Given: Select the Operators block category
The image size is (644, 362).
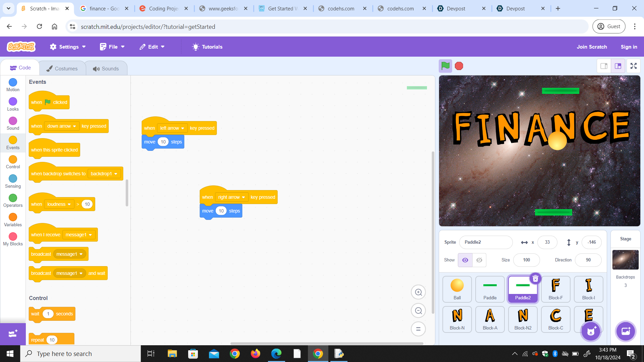Looking at the screenshot, I should pyautogui.click(x=13, y=200).
